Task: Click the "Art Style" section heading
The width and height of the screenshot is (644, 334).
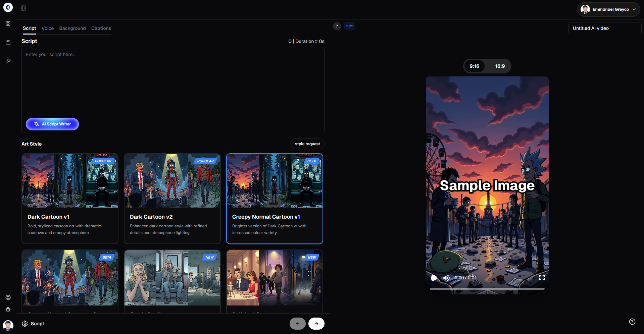Action: [x=32, y=144]
